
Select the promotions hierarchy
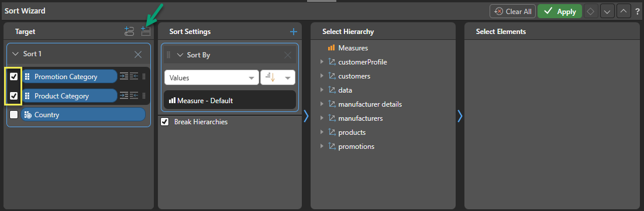(356, 147)
